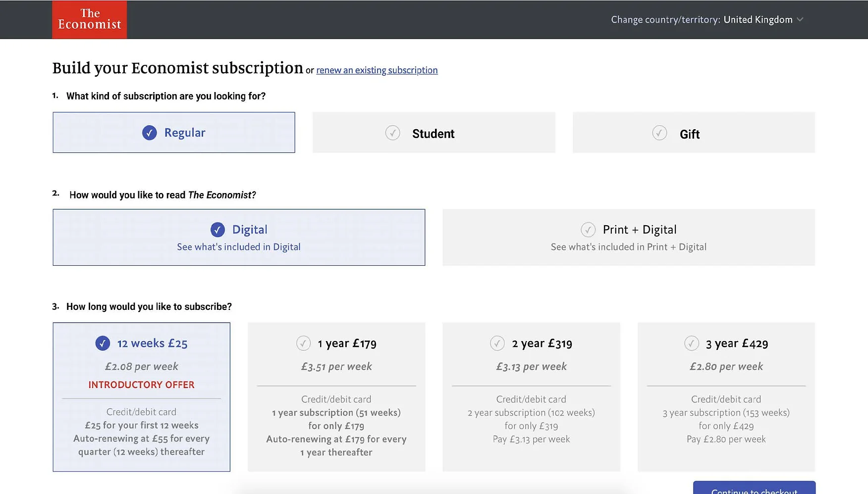
Task: Click the Continue to checkout button
Action: tap(754, 488)
